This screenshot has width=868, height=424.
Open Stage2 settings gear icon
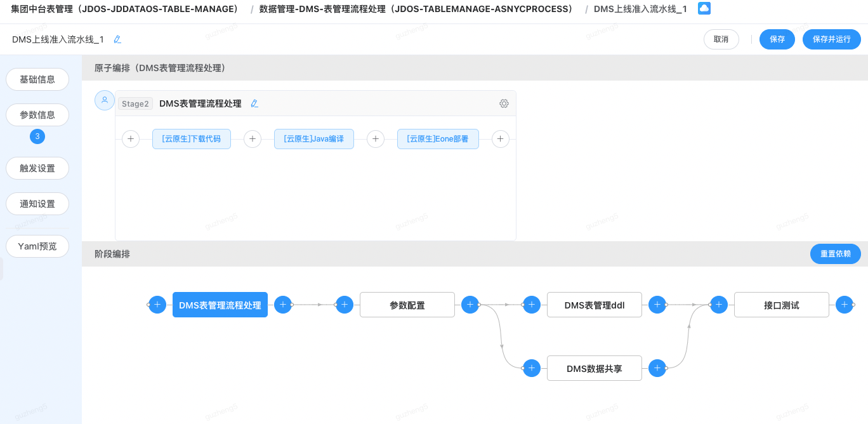pyautogui.click(x=504, y=103)
